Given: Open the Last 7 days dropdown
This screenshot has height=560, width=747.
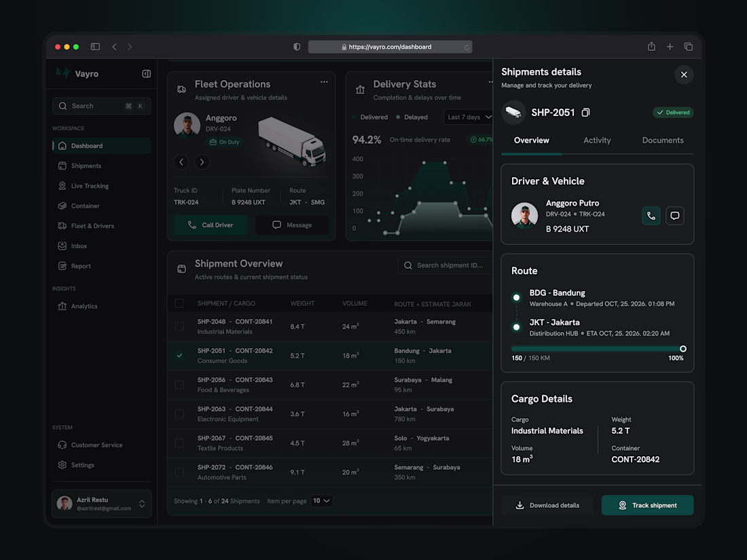Looking at the screenshot, I should click(469, 117).
